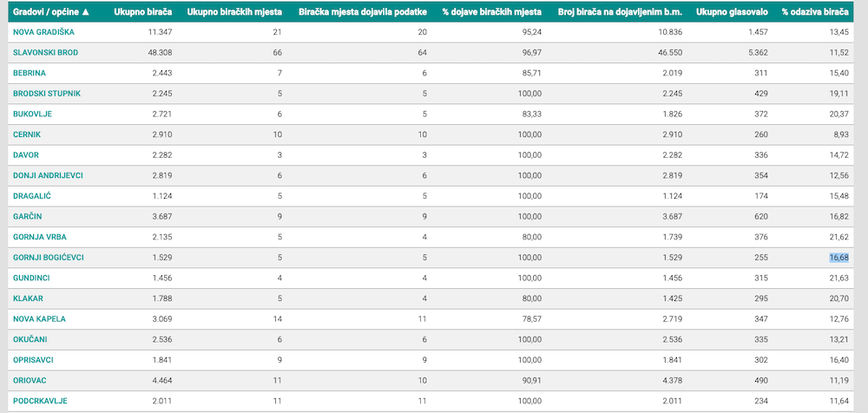This screenshot has width=868, height=413.
Task: Click Ukupno biračkih mjesta column header
Action: tap(234, 11)
